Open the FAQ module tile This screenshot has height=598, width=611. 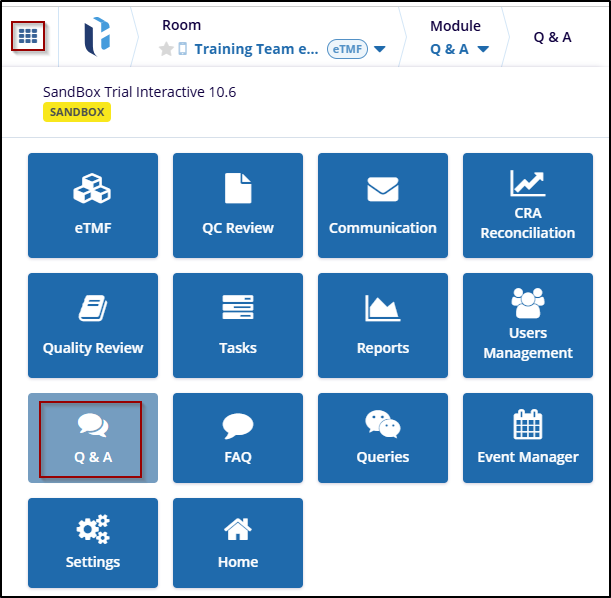[238, 439]
